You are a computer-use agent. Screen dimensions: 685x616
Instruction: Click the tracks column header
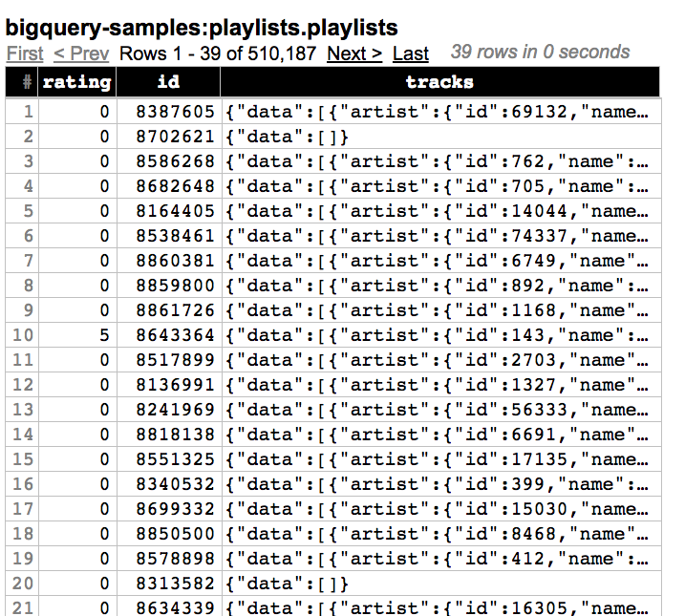click(x=439, y=82)
